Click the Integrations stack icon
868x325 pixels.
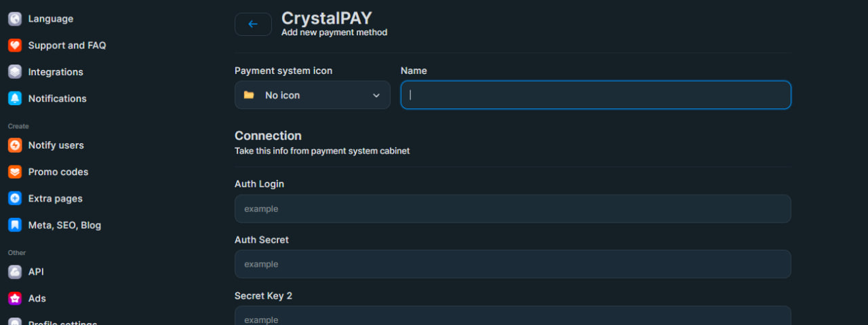pos(15,72)
